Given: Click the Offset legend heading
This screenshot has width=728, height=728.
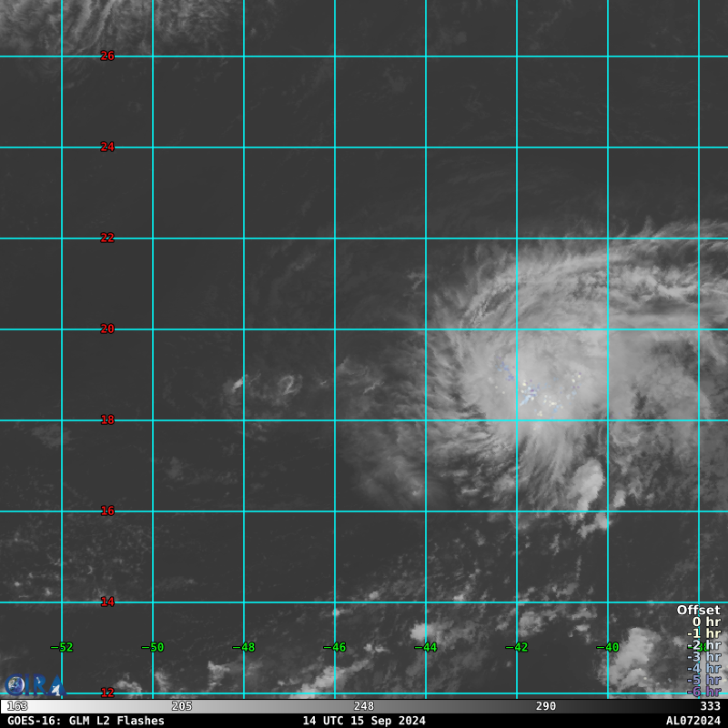Looking at the screenshot, I should pos(698,611).
